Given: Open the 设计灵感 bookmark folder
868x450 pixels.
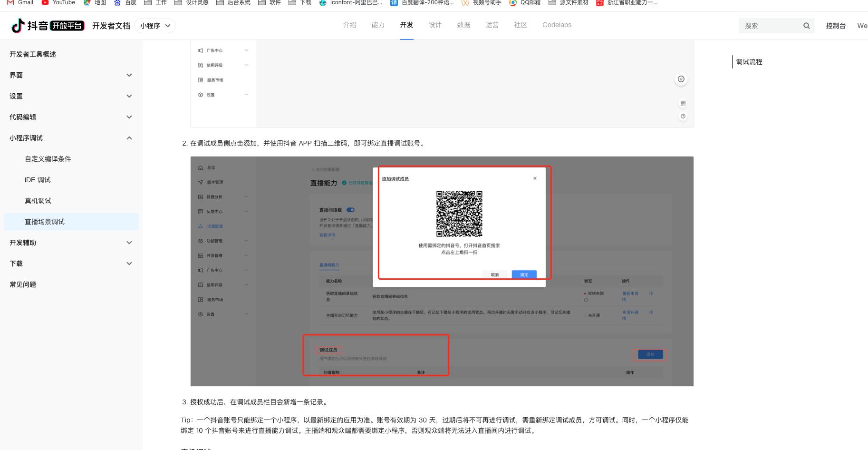Looking at the screenshot, I should pyautogui.click(x=192, y=2).
